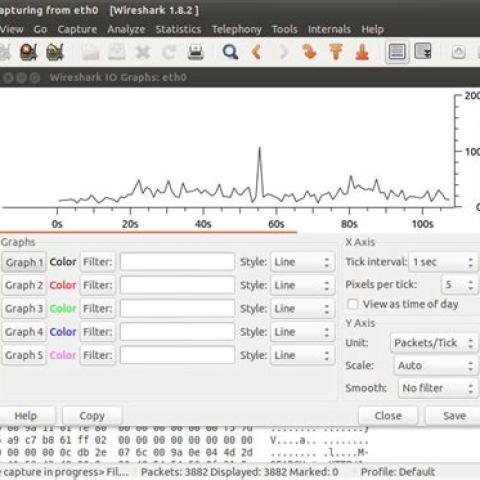Screen dimensions: 480x480
Task: Open the Help menu in menu bar
Action: pos(373,29)
